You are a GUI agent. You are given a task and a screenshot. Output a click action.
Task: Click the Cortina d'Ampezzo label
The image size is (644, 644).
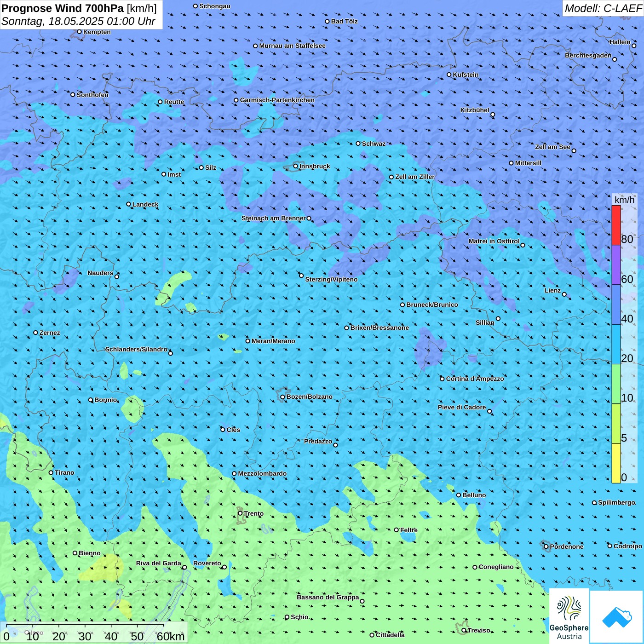coord(475,379)
